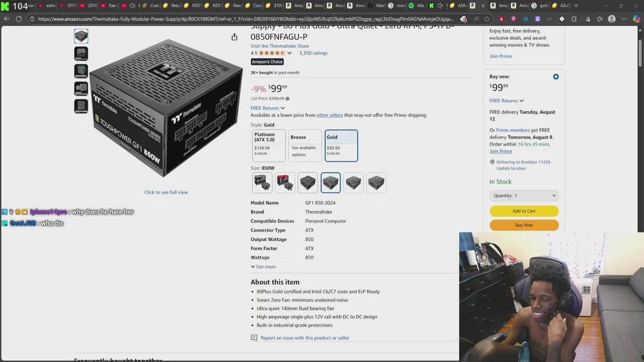Screen dimensions: 644x362
Task: Open the 3,350 ratings link
Action: click(x=313, y=53)
